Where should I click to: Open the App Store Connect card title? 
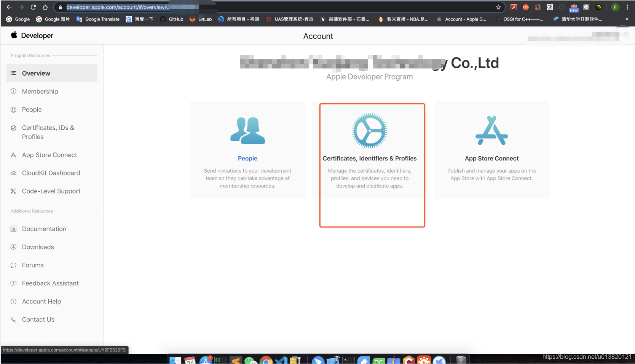(491, 158)
